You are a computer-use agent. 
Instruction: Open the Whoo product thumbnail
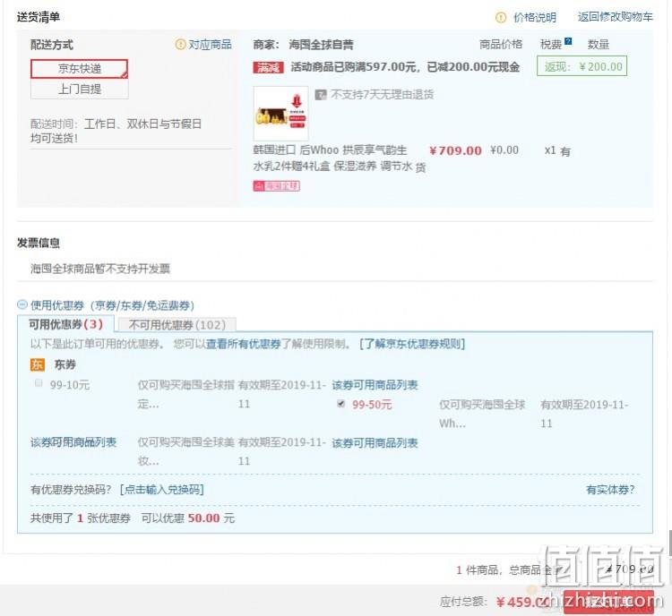click(x=280, y=114)
